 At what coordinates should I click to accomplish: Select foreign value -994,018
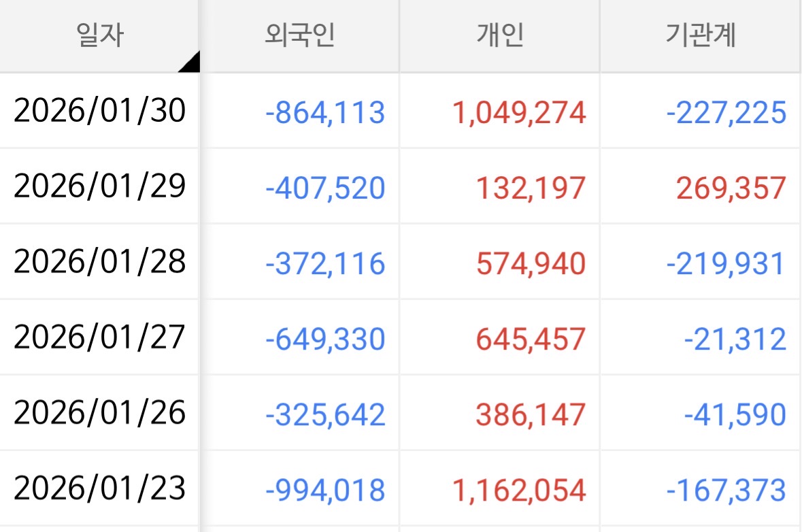325,490
